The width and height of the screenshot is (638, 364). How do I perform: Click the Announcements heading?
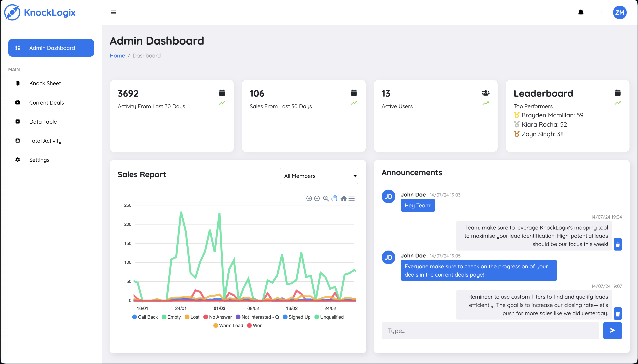tap(412, 172)
